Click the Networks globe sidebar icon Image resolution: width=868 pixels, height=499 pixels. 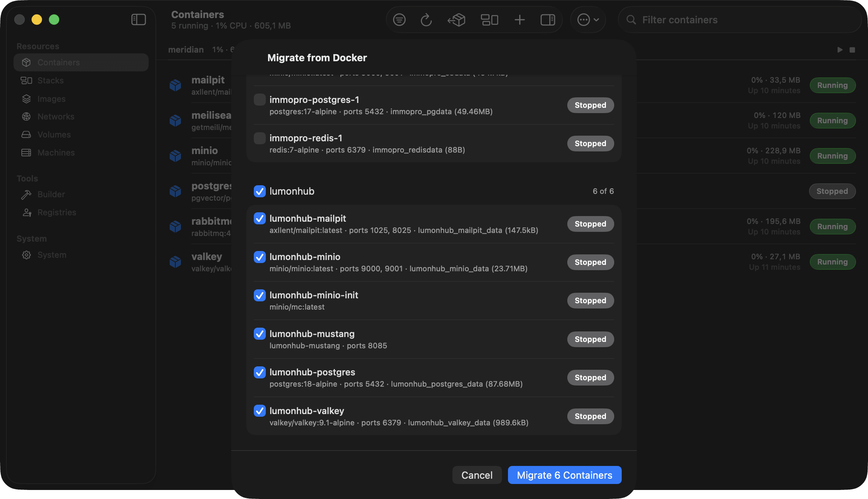click(x=26, y=116)
